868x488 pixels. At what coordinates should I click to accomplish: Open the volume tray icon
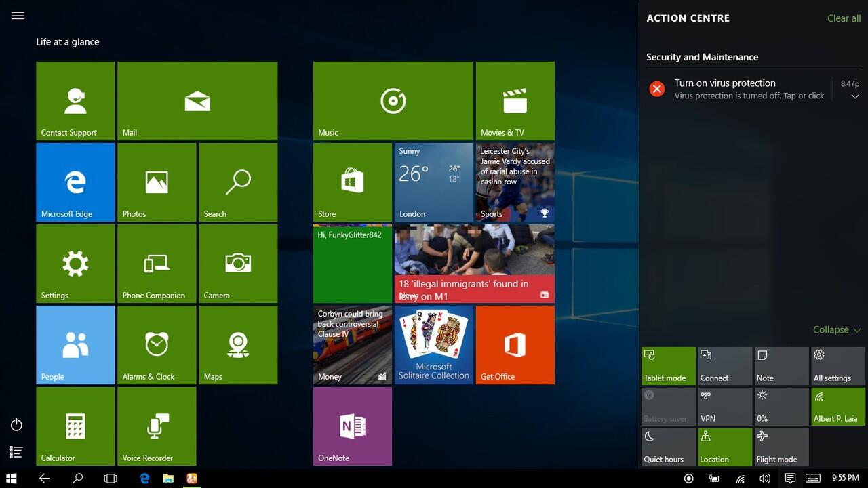pyautogui.click(x=765, y=479)
